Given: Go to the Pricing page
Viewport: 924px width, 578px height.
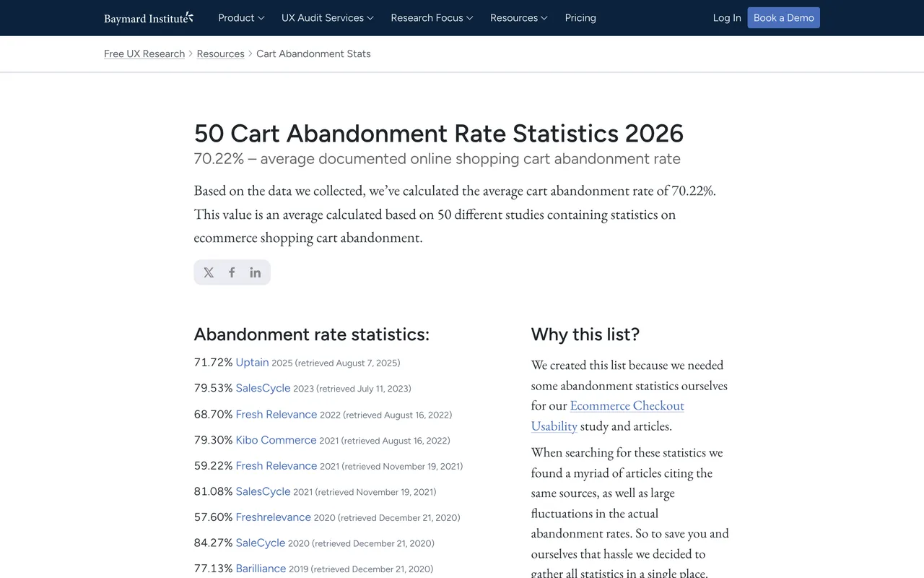Looking at the screenshot, I should pos(580,18).
